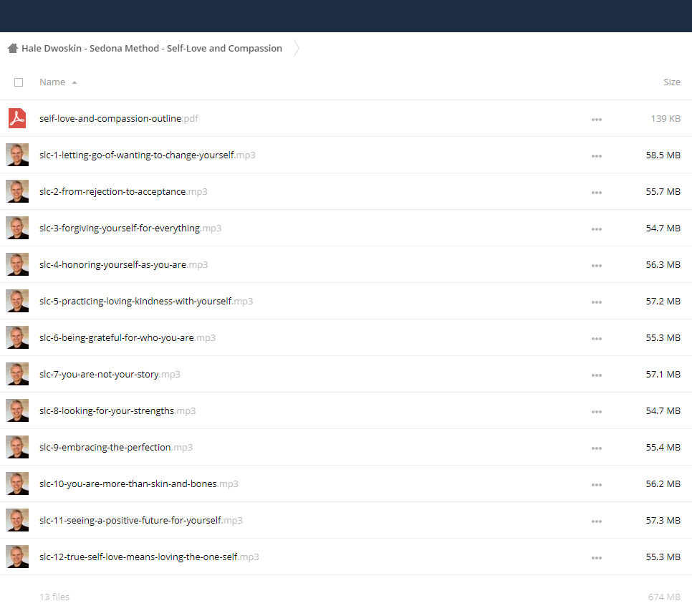This screenshot has width=692, height=616.
Task: Click the 57.2 MB size value
Action: click(x=663, y=302)
